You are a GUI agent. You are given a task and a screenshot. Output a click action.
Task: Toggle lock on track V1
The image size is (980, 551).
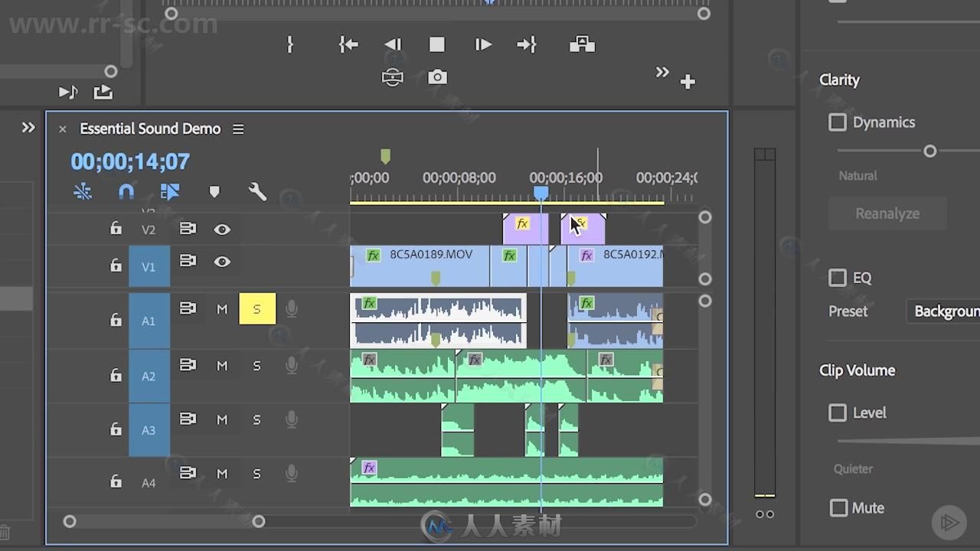(116, 266)
